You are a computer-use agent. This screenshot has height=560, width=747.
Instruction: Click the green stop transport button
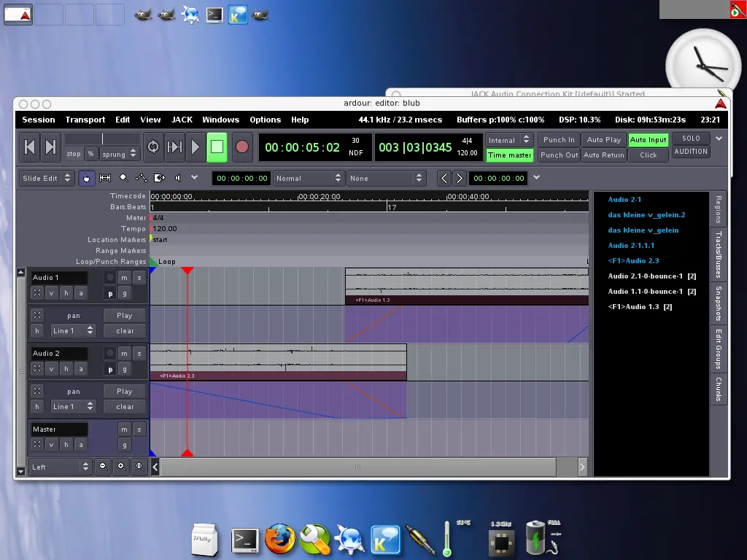[x=217, y=147]
